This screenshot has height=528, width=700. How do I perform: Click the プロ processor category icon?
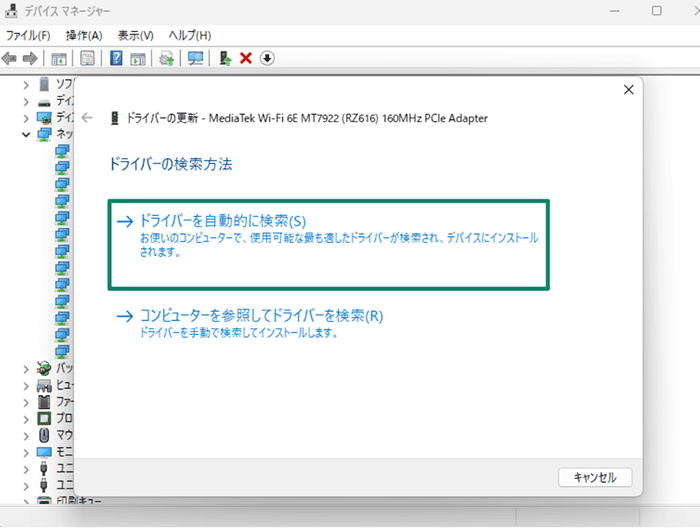pyautogui.click(x=44, y=419)
